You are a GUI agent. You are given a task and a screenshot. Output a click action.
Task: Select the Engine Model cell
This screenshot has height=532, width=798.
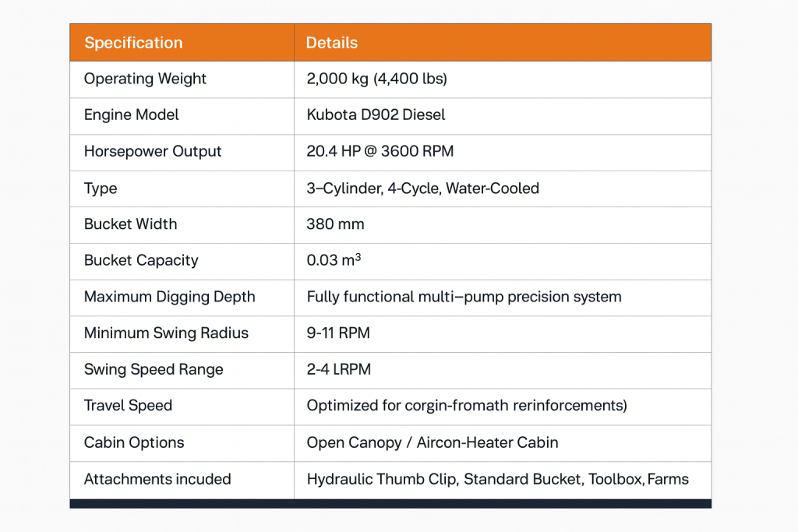click(132, 115)
